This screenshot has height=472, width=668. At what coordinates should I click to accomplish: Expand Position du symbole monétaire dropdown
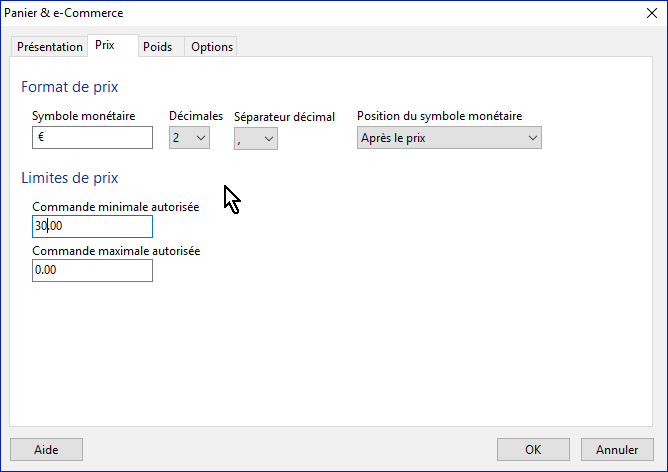click(x=449, y=138)
